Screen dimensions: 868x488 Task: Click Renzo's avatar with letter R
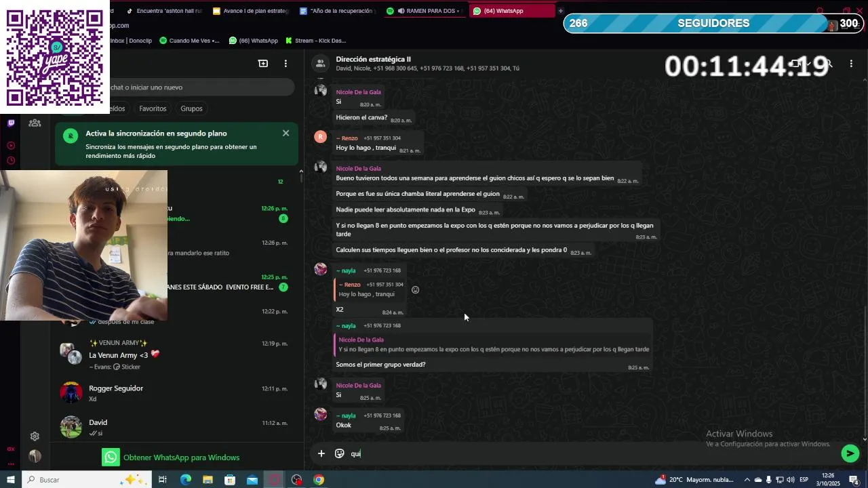(x=321, y=137)
